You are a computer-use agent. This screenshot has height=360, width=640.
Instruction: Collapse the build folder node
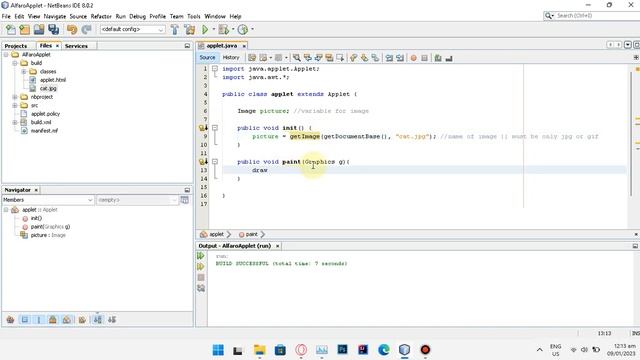pos(15,63)
